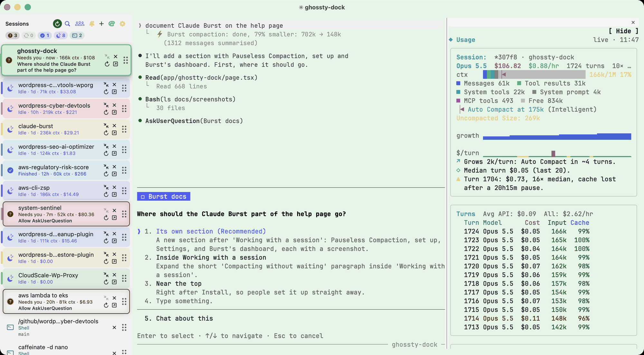This screenshot has height=355, width=644.
Task: Click the Type something input option
Action: tap(184, 301)
